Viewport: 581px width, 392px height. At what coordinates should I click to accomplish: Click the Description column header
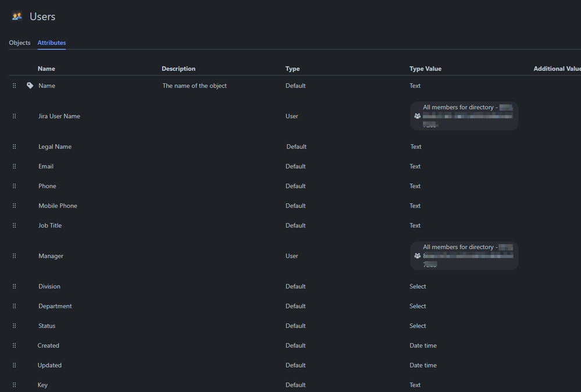coord(179,69)
